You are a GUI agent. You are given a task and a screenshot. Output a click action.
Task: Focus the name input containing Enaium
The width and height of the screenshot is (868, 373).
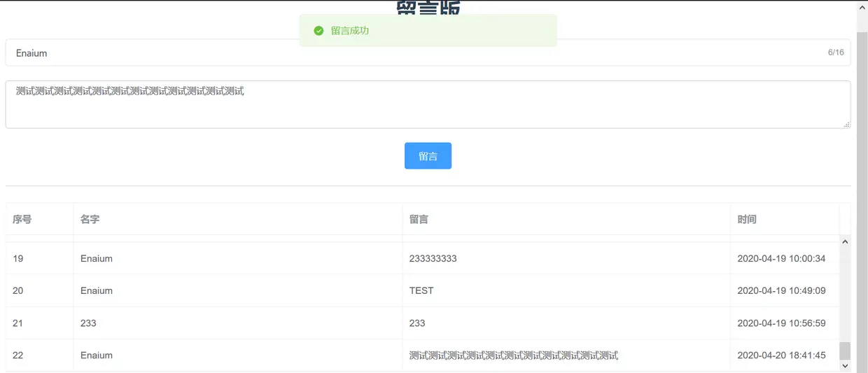[x=428, y=52]
